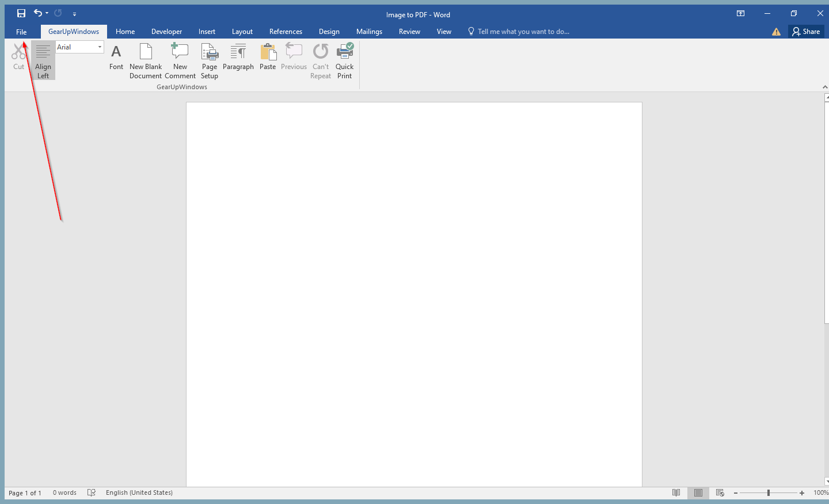
Task: Open the Insert tab
Action: [x=207, y=32]
